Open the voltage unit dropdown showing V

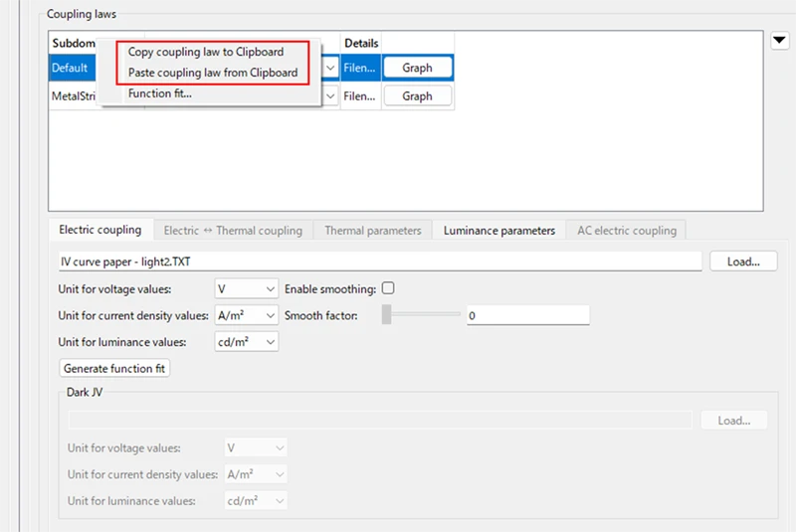coord(246,289)
